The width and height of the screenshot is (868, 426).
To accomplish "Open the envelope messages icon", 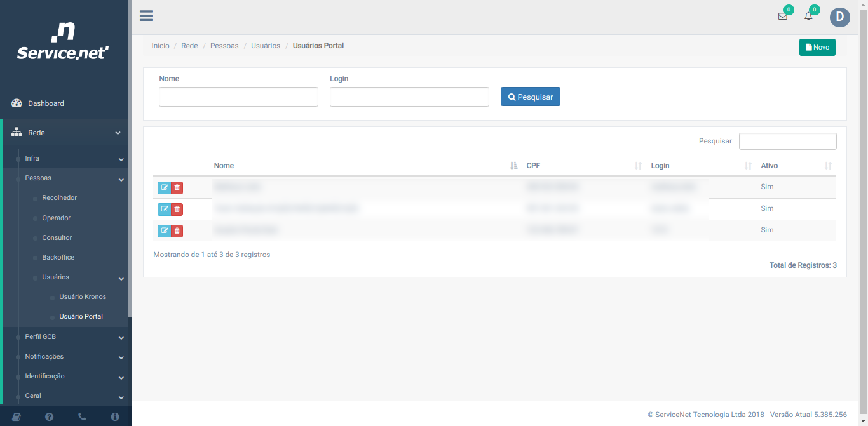I will (x=783, y=17).
